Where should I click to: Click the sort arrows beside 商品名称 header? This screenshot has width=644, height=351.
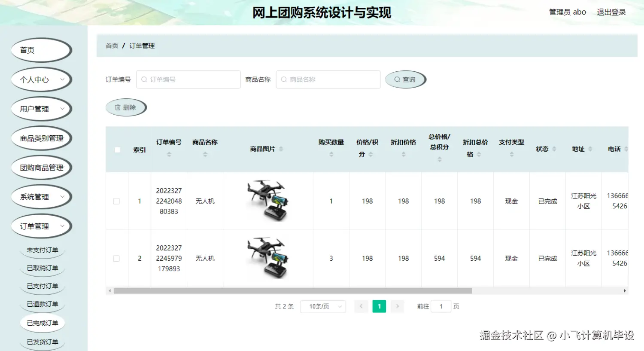point(205,154)
